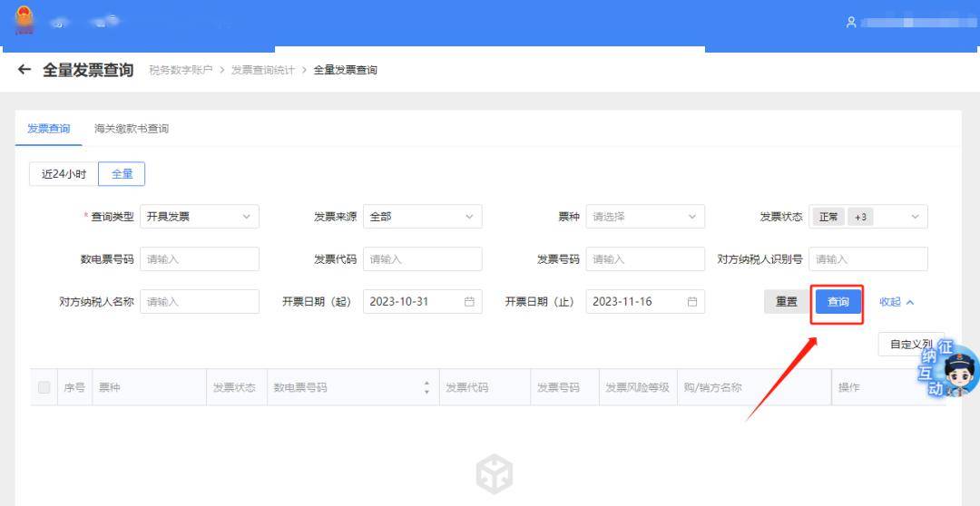Open the 发票状态 dropdown
Screen dimensions: 980x506
click(x=868, y=217)
